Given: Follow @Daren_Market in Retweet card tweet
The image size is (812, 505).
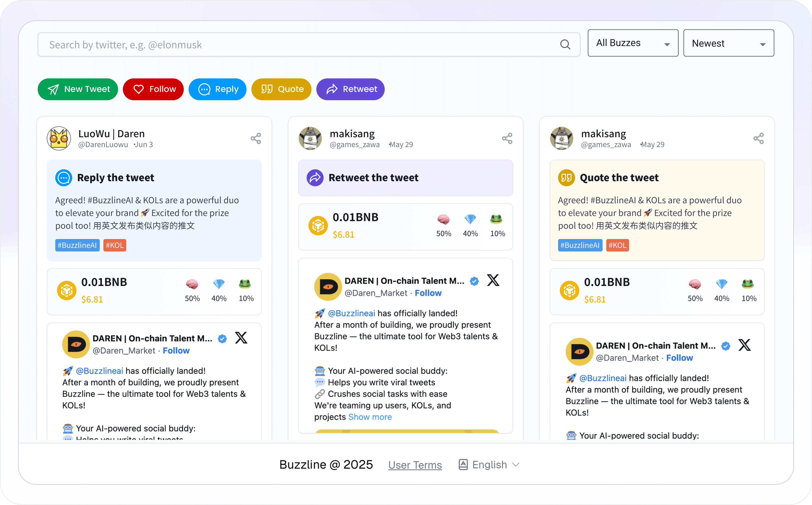Looking at the screenshot, I should click(428, 293).
